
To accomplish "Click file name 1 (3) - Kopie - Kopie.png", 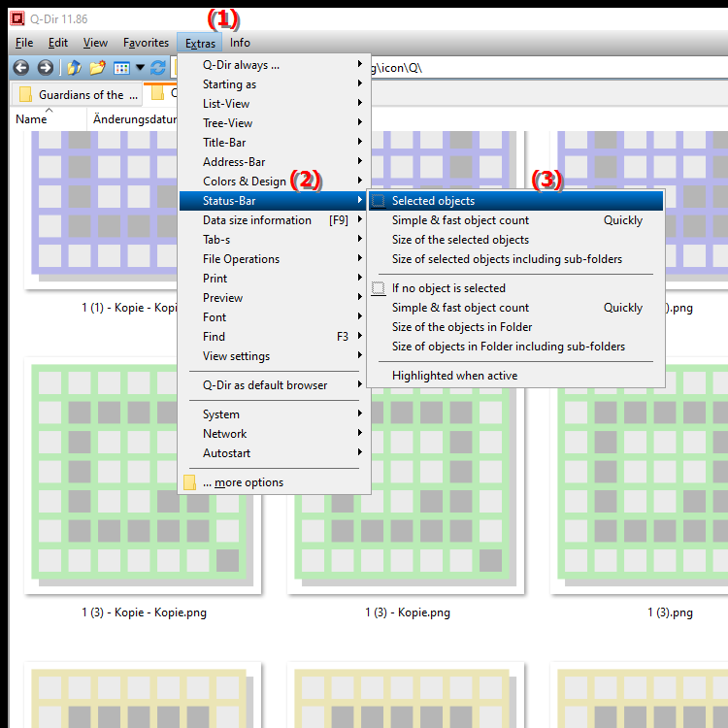I will click(144, 612).
